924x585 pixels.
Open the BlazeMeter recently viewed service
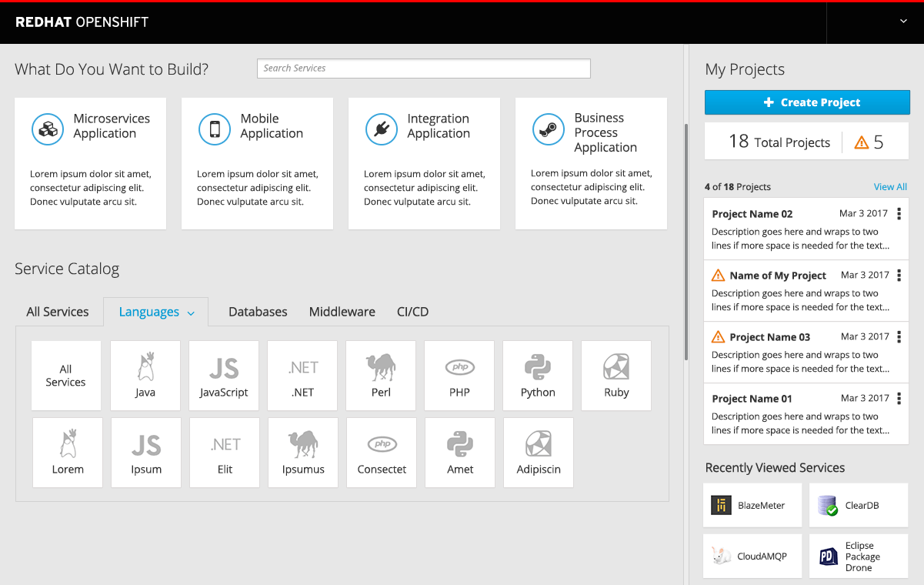(x=752, y=505)
